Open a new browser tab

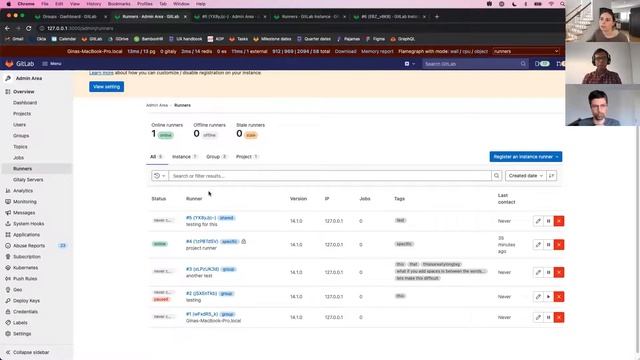pos(437,17)
